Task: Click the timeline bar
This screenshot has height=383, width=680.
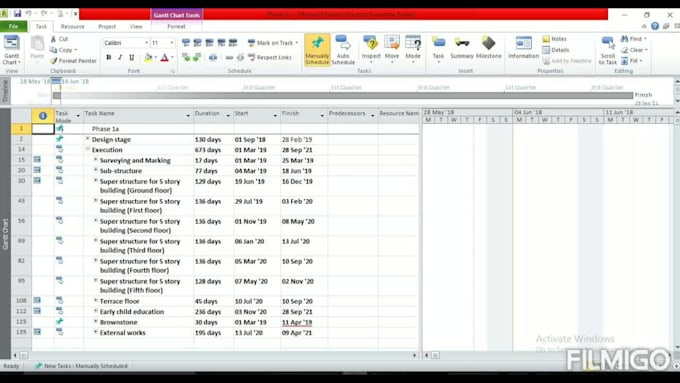Action: point(343,95)
